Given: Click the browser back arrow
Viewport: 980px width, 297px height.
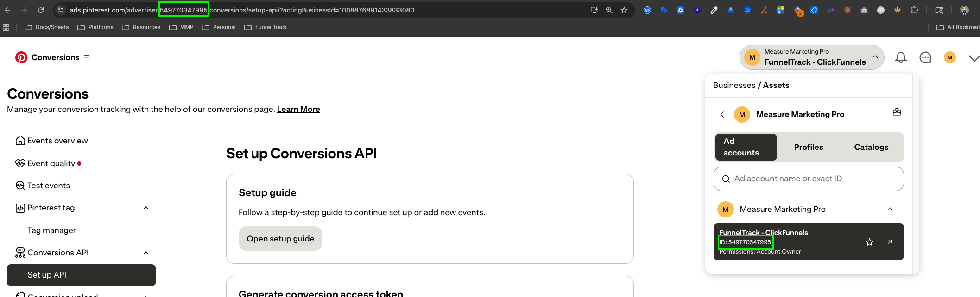Looking at the screenshot, I should (8, 10).
